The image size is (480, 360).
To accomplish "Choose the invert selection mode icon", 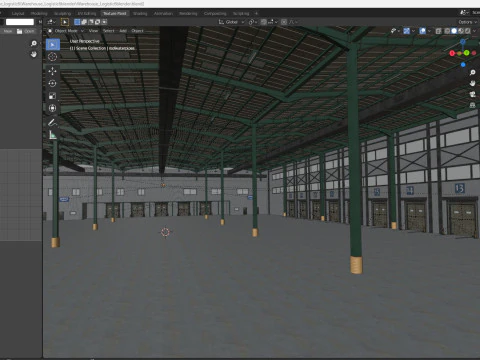I will coord(97,22).
